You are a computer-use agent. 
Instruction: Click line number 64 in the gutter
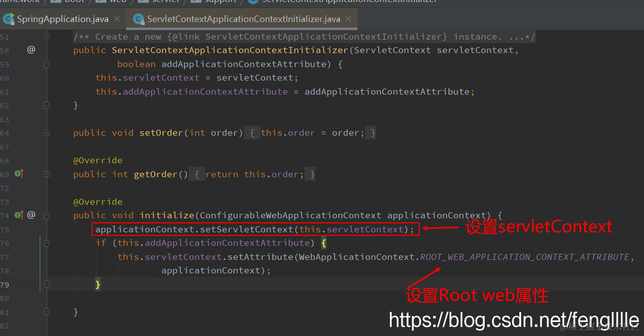(x=5, y=133)
